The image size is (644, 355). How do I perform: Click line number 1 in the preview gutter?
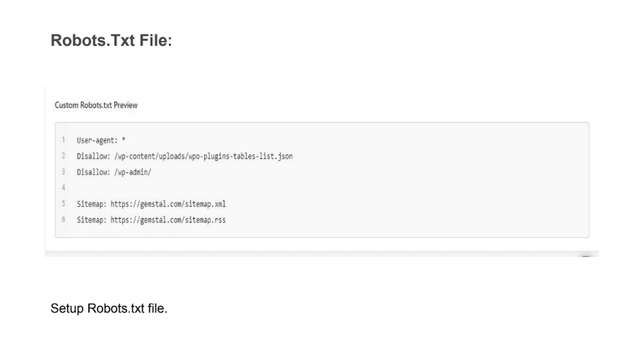coord(64,140)
